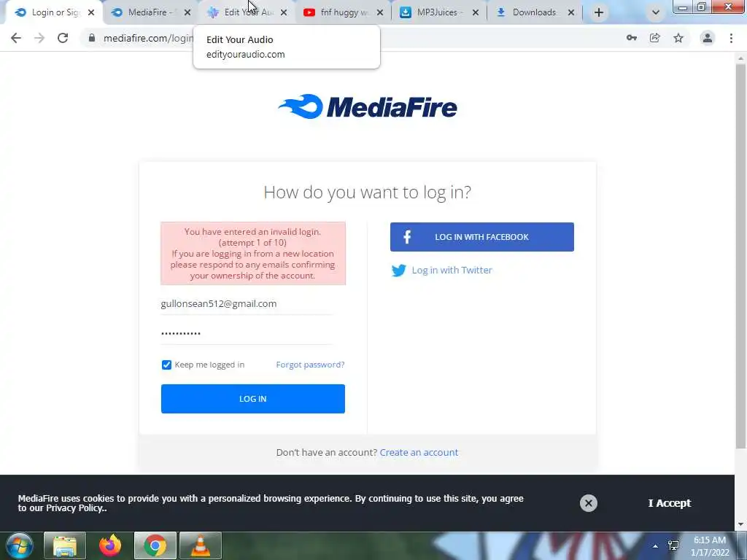Go back using the back arrow

16,38
